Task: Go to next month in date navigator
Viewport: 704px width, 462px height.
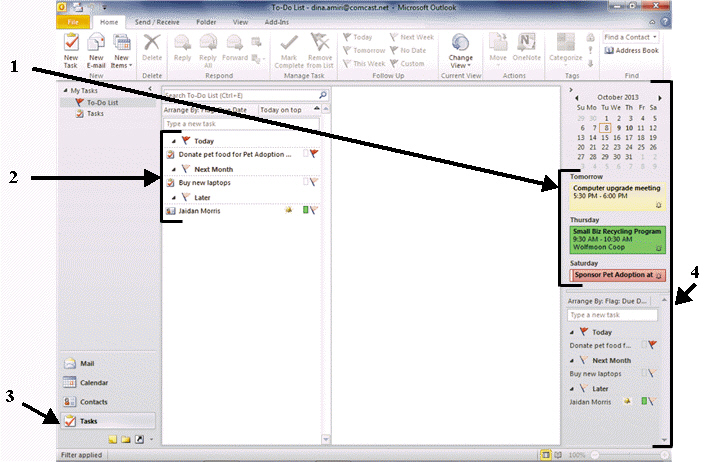Action: coord(660,97)
